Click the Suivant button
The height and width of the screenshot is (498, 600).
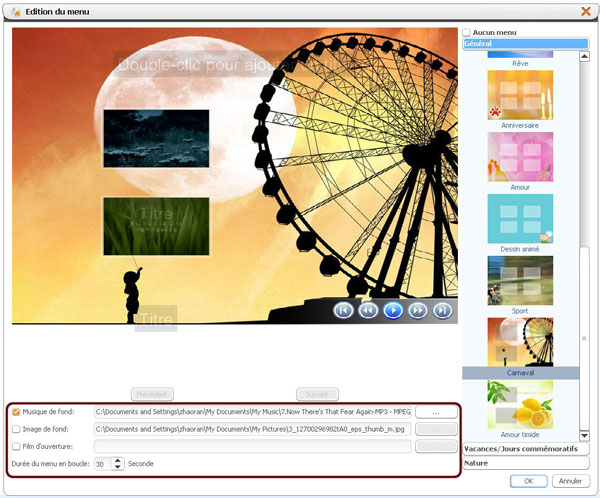(x=317, y=394)
